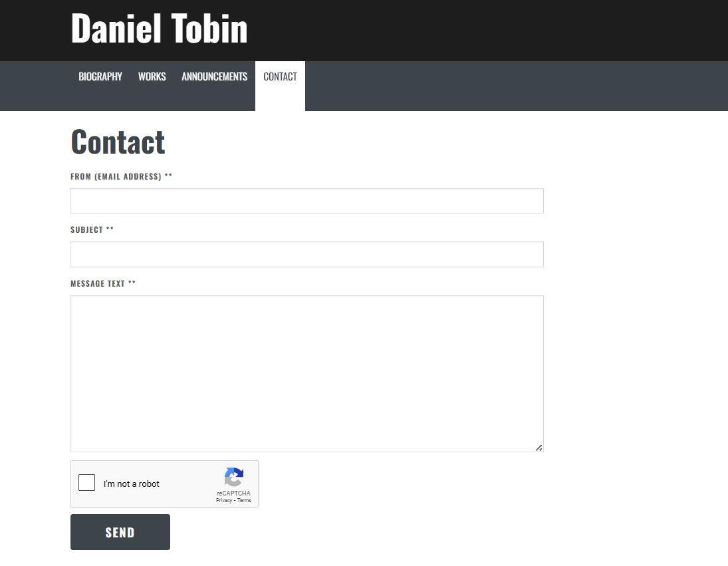Screen dimensions: 728x566
Task: Focus the email address input field
Action: (306, 200)
